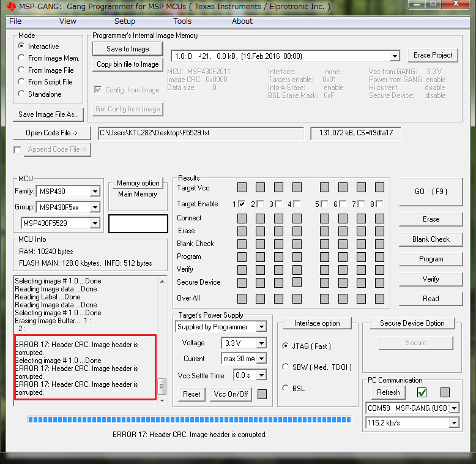The height and width of the screenshot is (464, 476).
Task: Expand the MCU Group dropdown
Action: click(x=95, y=208)
